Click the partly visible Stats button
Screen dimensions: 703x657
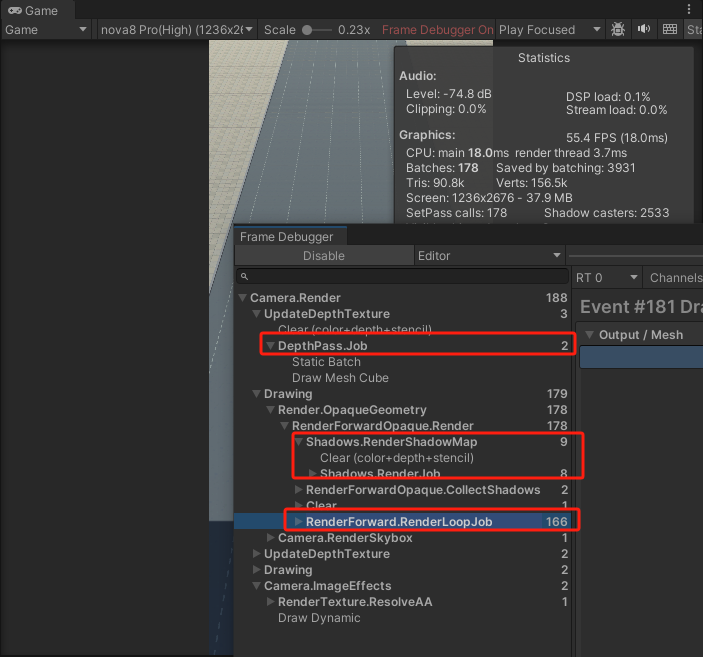694,30
